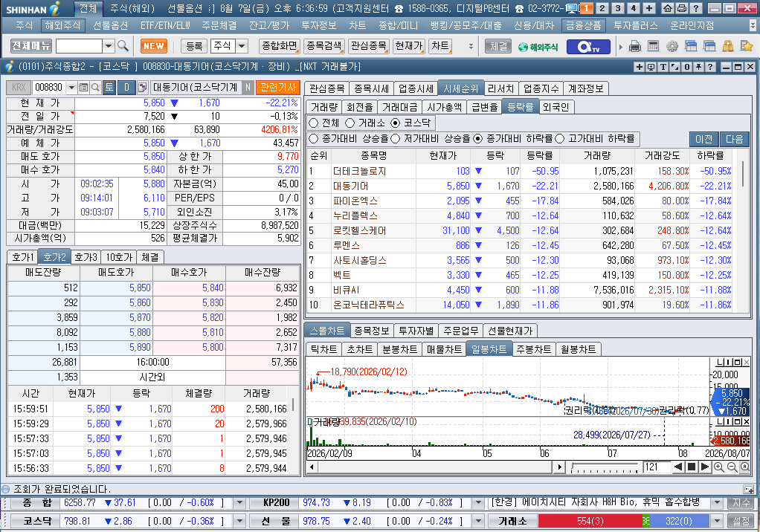Image resolution: width=760 pixels, height=532 pixels.
Task: Click the status bar icon at the right of 조회가 완료되었습니다
Action: [748, 490]
